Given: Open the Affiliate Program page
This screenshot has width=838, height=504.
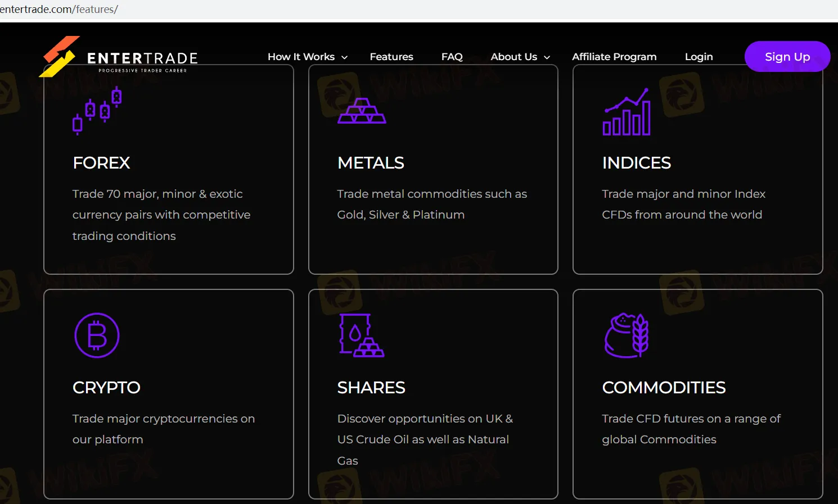Looking at the screenshot, I should [614, 56].
